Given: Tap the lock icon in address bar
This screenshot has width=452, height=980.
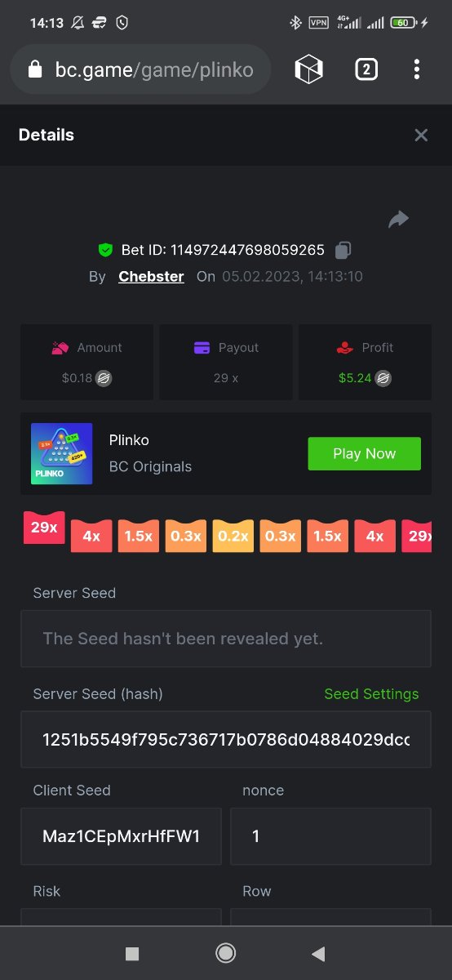Looking at the screenshot, I should [34, 70].
